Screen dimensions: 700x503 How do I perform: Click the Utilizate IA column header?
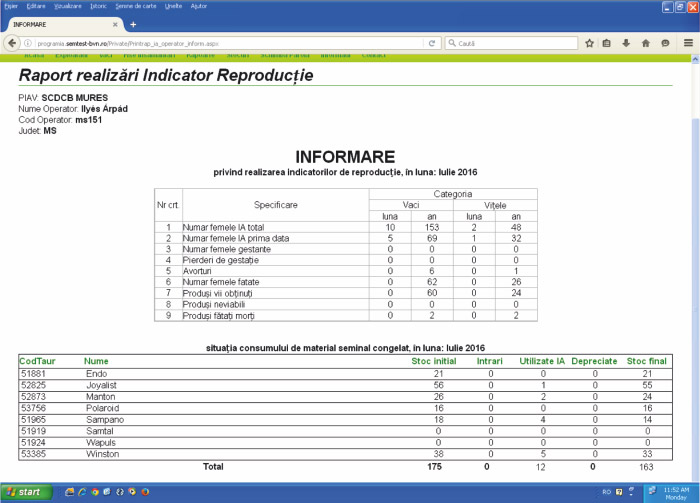[542, 361]
